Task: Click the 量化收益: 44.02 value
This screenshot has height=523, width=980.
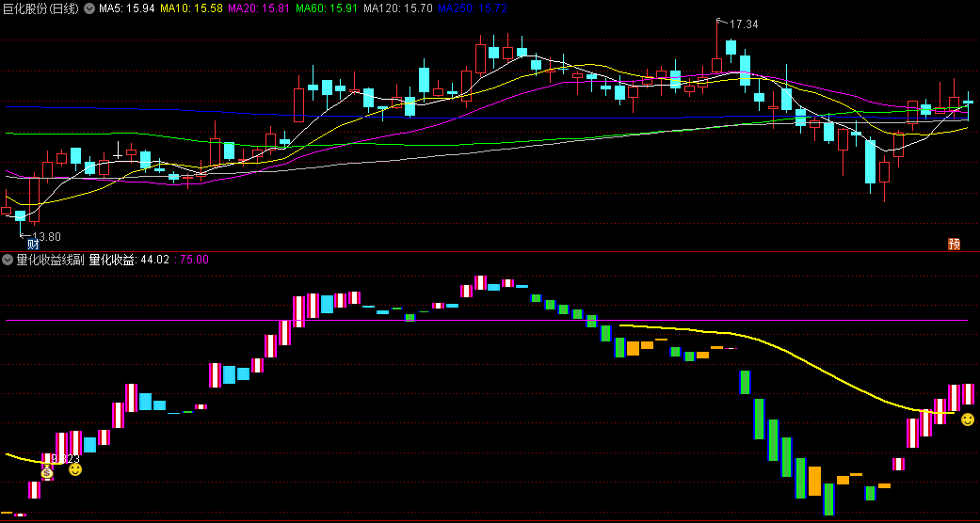Action: coord(129,260)
